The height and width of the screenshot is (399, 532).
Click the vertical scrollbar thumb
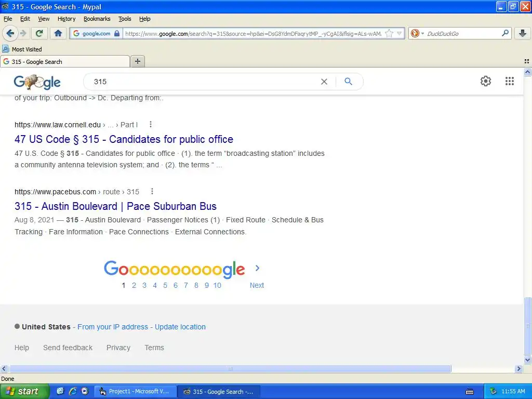click(x=527, y=326)
